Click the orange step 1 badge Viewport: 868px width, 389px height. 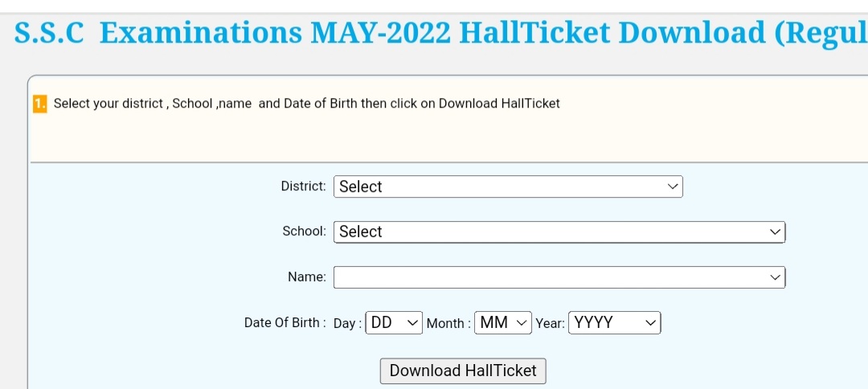[x=40, y=104]
